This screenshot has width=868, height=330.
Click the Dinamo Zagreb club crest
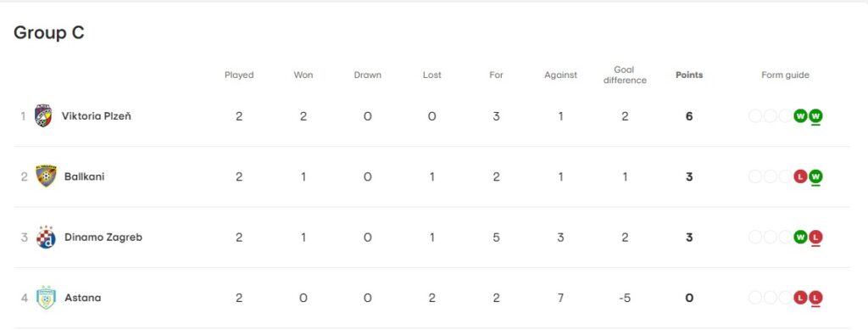coord(46,237)
